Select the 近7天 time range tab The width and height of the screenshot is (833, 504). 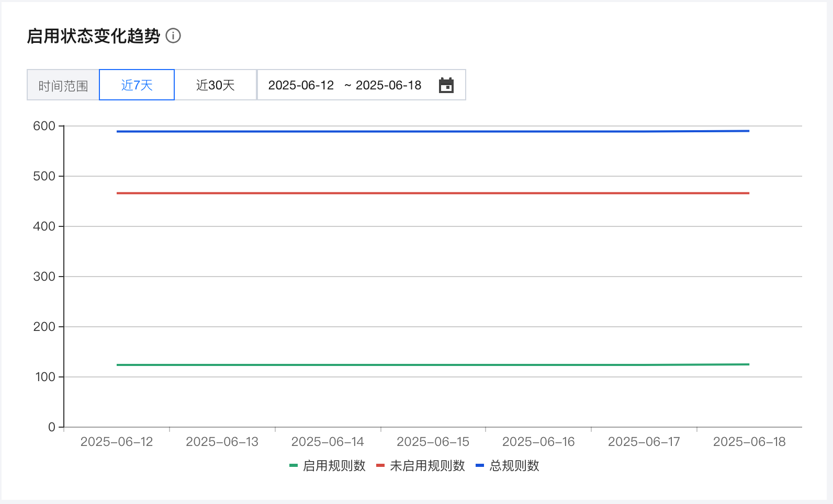click(137, 85)
